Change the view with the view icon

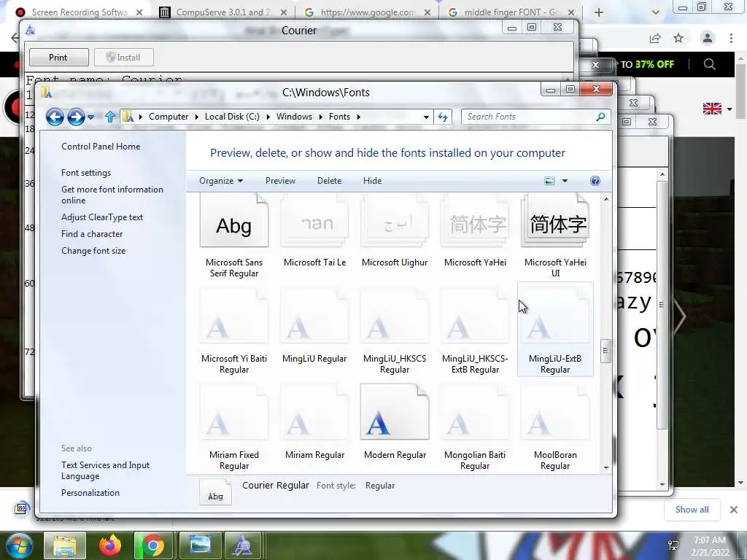pyautogui.click(x=549, y=181)
